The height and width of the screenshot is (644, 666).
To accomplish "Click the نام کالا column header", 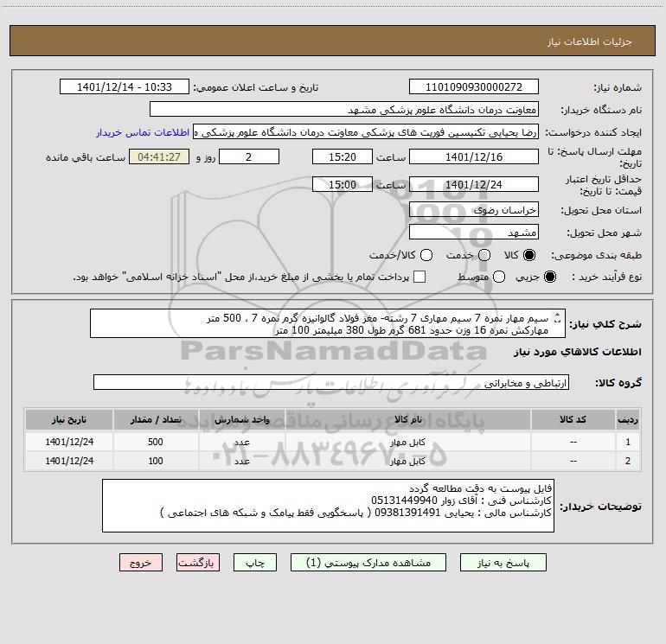I will [x=407, y=419].
